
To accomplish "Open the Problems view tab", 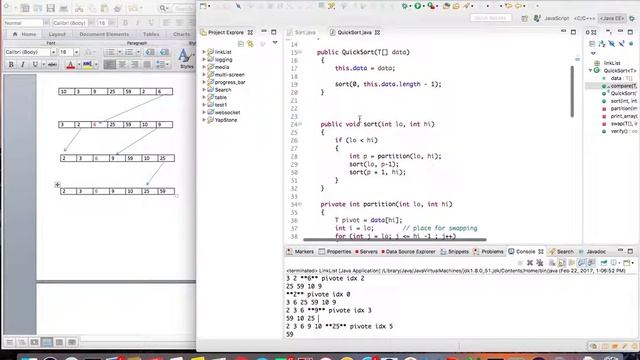I will (x=488, y=251).
